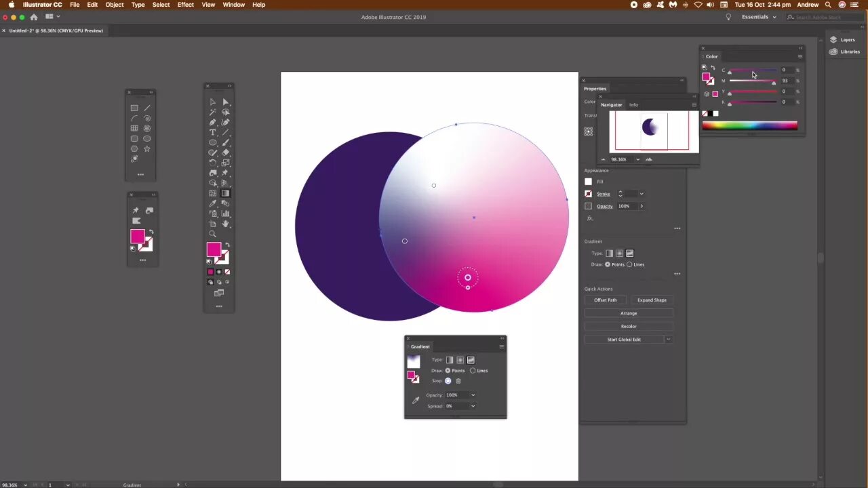Open the Stroke weight dropdown
This screenshot has height=488, width=868.
tap(642, 194)
